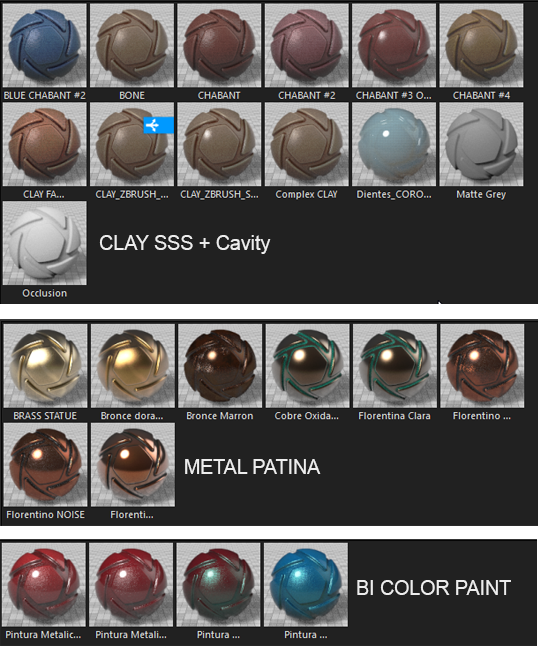The image size is (538, 646).
Task: Pick the Florentina Clara patina material
Action: pyautogui.click(x=395, y=366)
